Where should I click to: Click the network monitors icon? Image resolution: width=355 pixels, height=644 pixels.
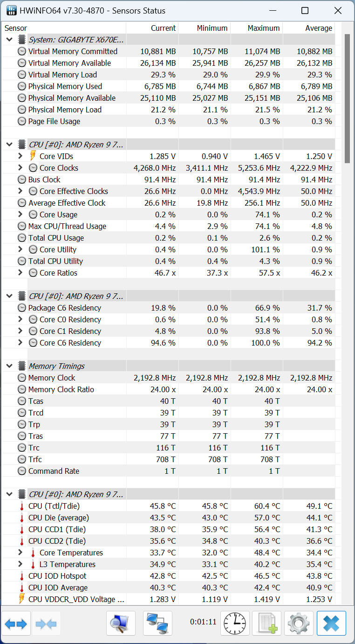(x=157, y=623)
